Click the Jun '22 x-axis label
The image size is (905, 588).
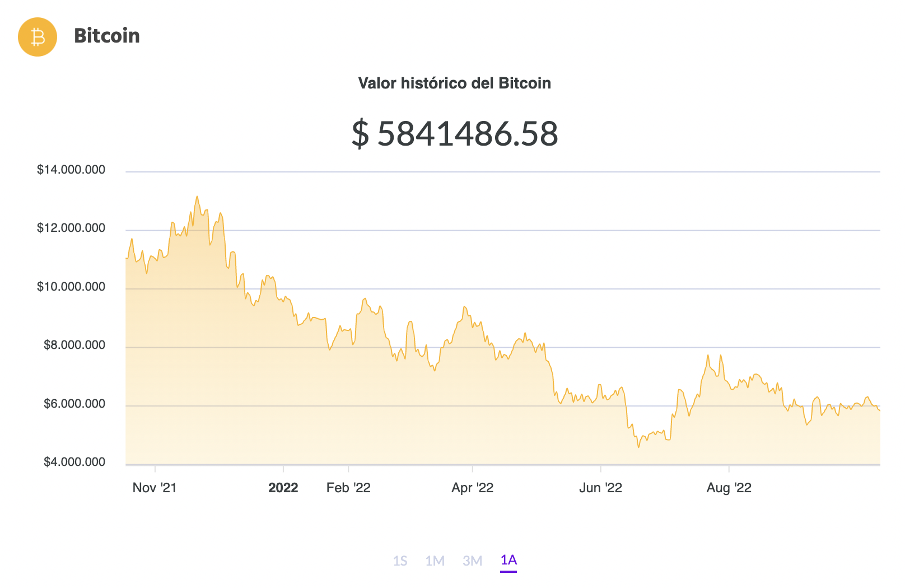coord(600,488)
